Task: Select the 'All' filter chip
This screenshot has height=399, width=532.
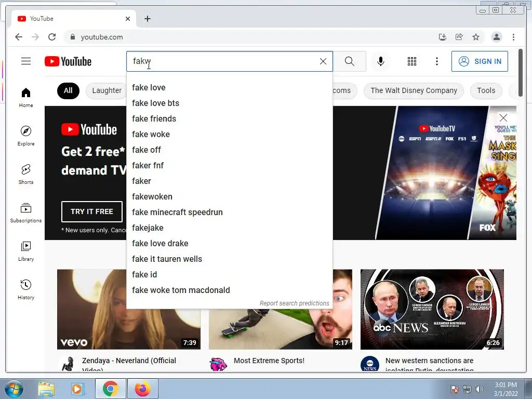Action: pyautogui.click(x=68, y=90)
